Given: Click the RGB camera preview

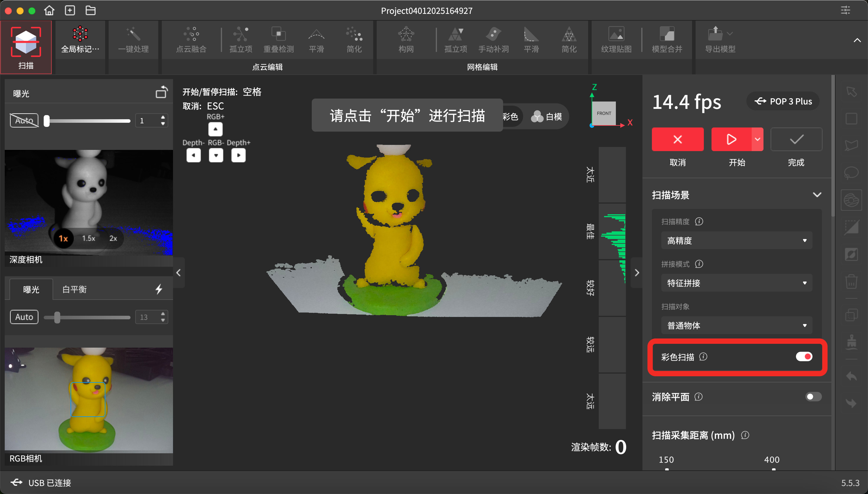Looking at the screenshot, I should click(89, 400).
